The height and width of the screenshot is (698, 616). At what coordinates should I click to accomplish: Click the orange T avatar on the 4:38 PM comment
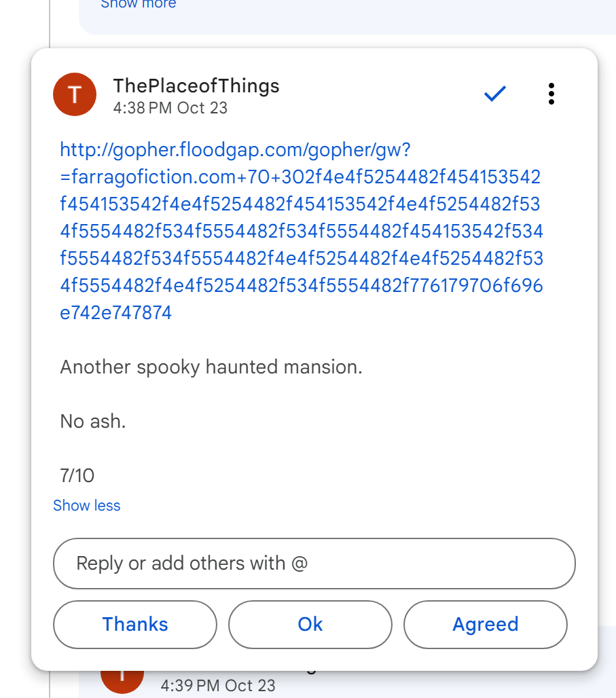[x=75, y=94]
